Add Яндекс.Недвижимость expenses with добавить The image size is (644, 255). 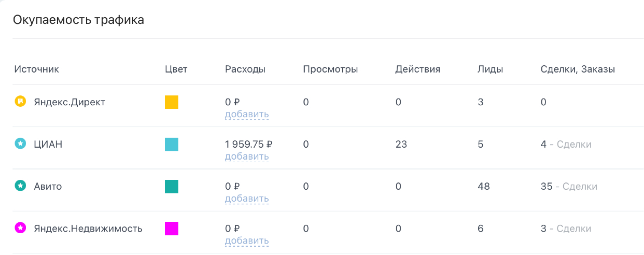pos(247,240)
